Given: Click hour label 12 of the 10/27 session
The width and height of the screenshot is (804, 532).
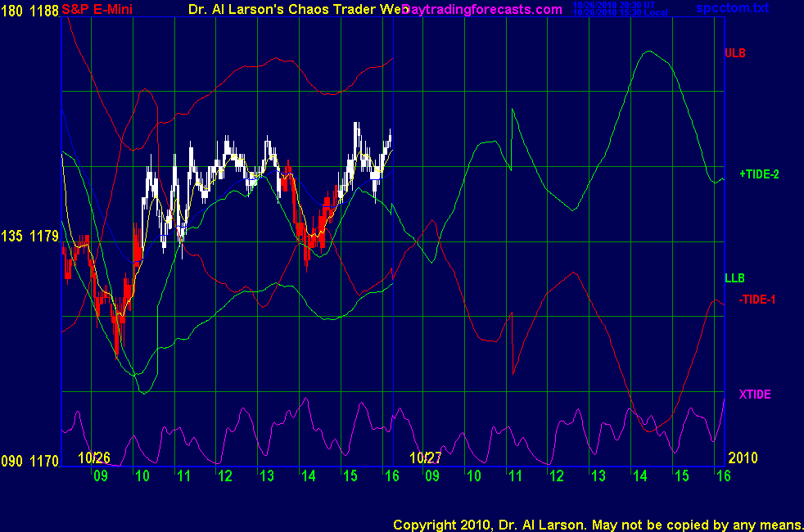Looking at the screenshot, I should click(557, 476).
